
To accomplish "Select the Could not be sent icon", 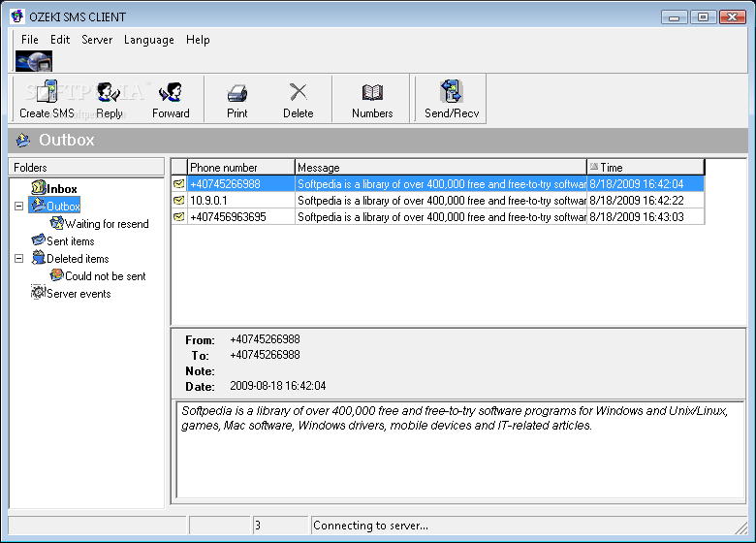I will (57, 274).
